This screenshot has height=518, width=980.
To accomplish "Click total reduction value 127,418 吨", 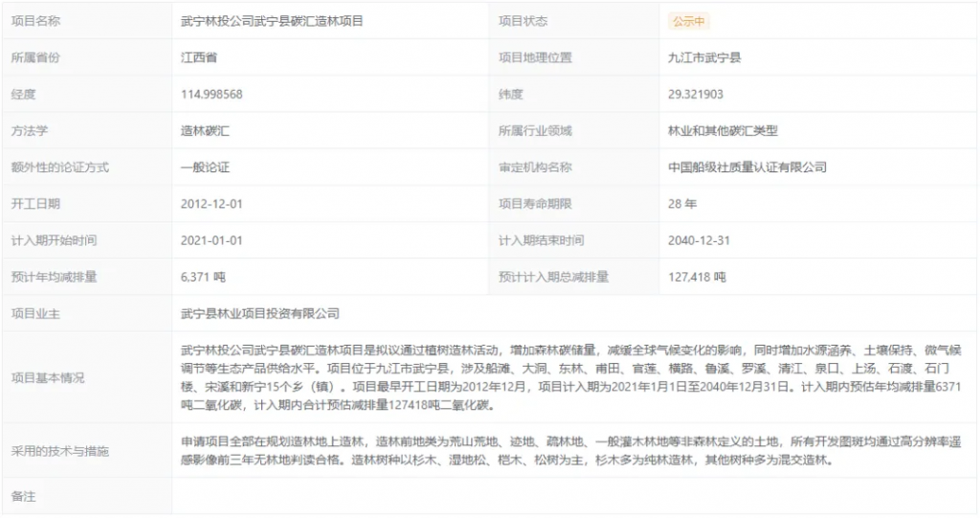I will coord(697,278).
